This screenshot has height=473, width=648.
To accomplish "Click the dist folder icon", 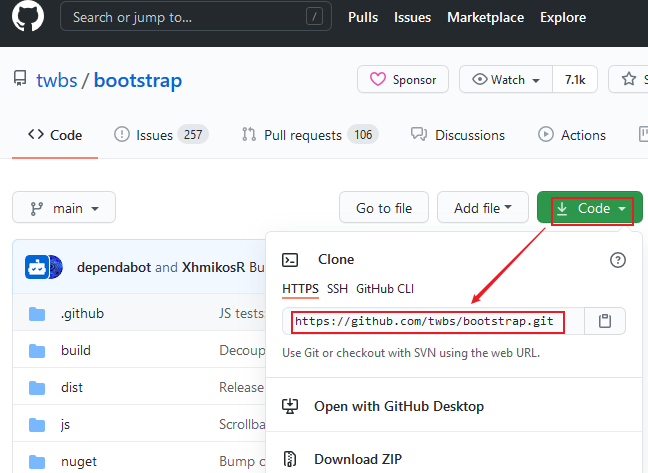I will click(x=37, y=388).
